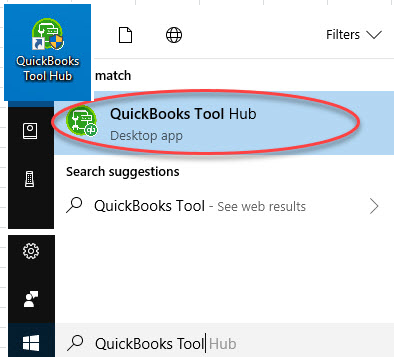
Task: Open the Notebook sidebar icon
Action: pyautogui.click(x=30, y=131)
